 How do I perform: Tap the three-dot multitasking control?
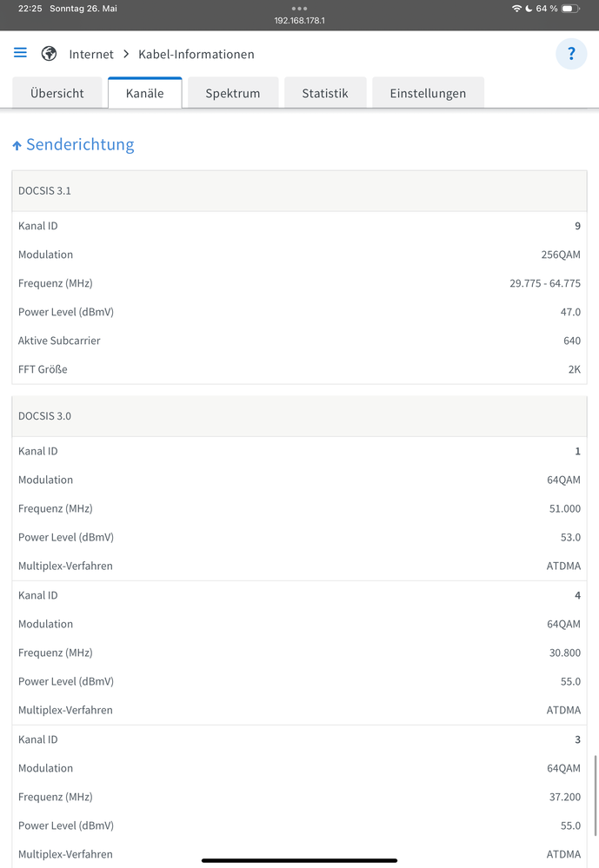pos(299,8)
